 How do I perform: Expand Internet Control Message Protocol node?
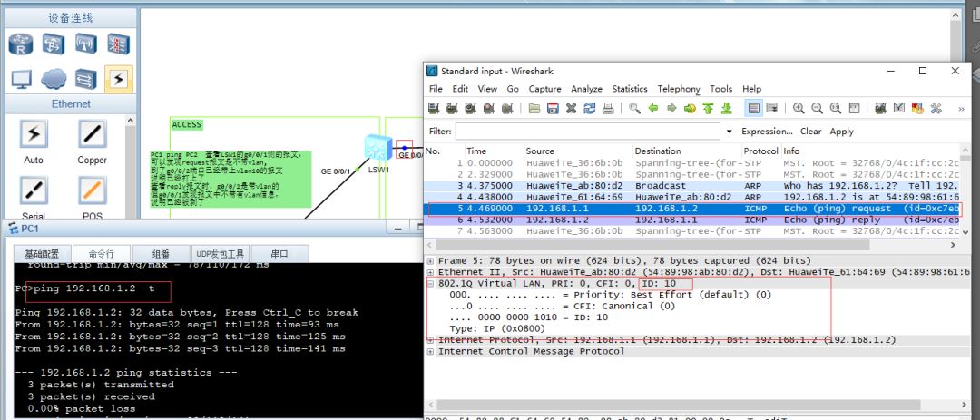click(431, 351)
